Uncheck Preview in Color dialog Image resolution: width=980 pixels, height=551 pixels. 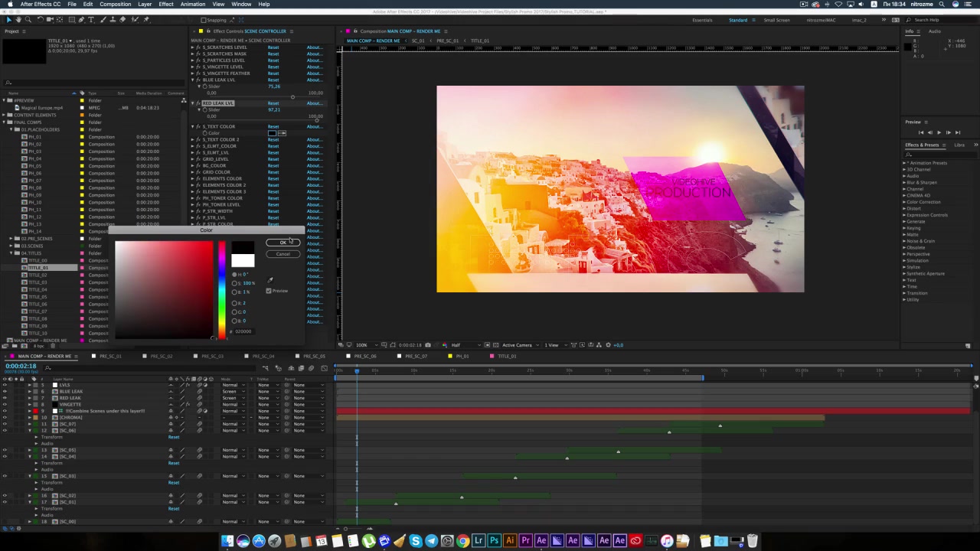269,291
